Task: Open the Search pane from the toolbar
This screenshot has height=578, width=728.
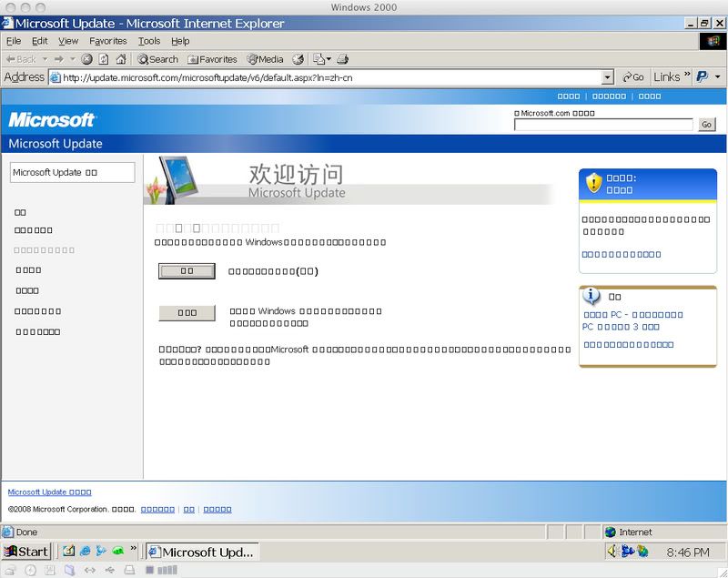Action: click(157, 59)
